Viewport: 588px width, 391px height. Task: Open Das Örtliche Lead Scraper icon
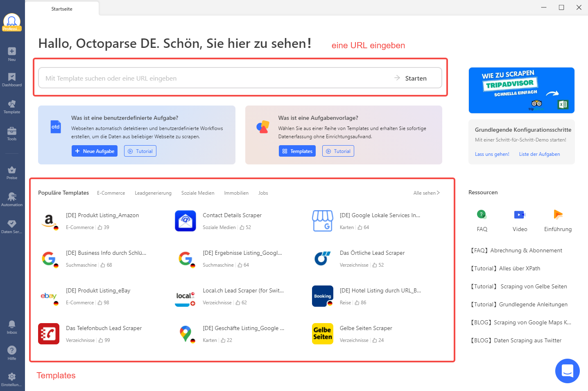click(x=323, y=258)
